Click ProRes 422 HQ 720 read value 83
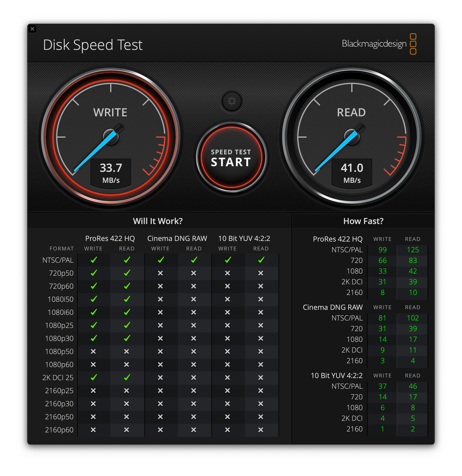This screenshot has width=462, height=476. tap(413, 261)
